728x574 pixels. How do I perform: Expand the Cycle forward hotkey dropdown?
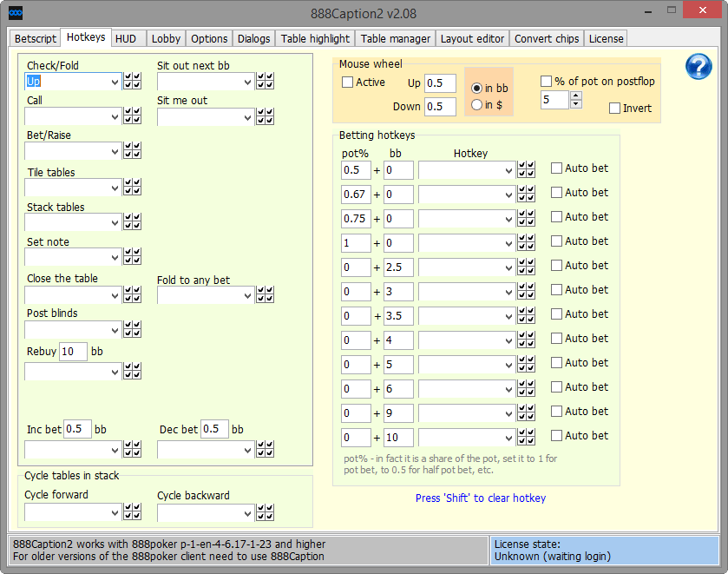tap(115, 513)
